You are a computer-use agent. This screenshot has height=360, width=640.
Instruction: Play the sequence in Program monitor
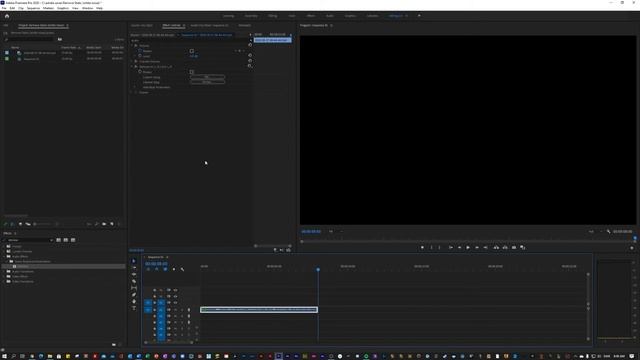coord(468,247)
